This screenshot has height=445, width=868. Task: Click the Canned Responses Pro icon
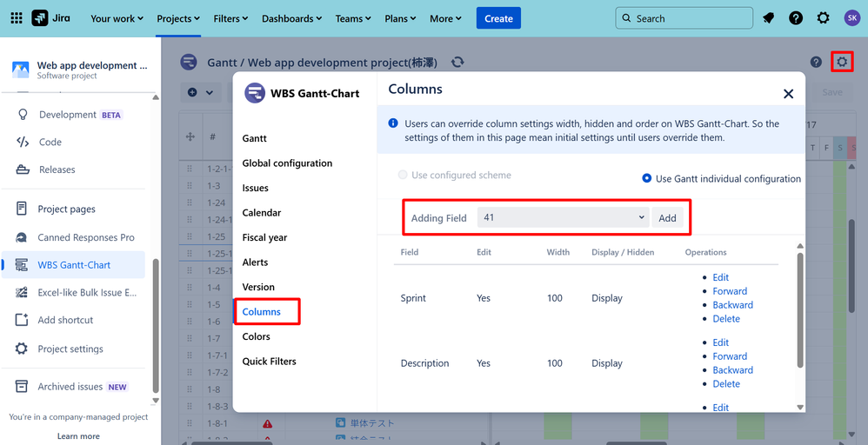pyautogui.click(x=22, y=237)
